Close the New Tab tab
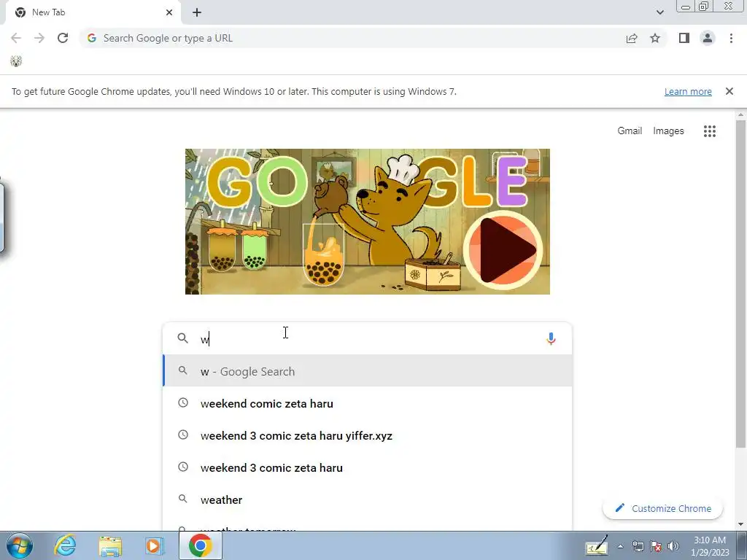This screenshot has height=560, width=747. pos(169,12)
